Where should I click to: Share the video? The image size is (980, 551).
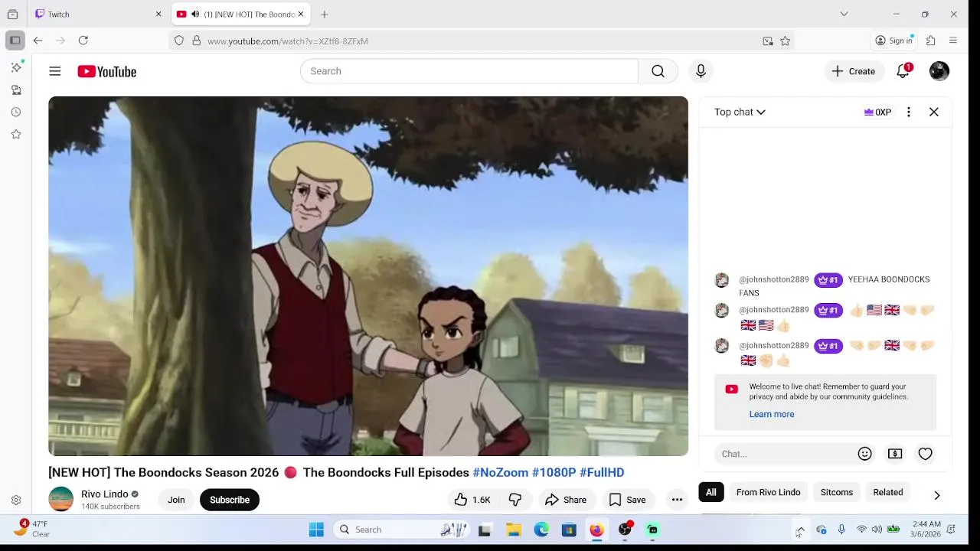566,500
